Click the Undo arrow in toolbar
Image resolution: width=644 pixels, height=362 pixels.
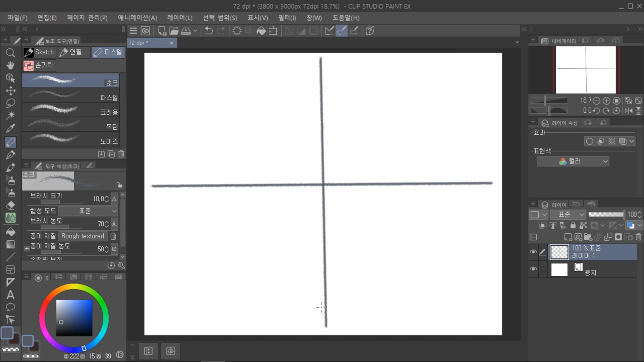coord(209,31)
